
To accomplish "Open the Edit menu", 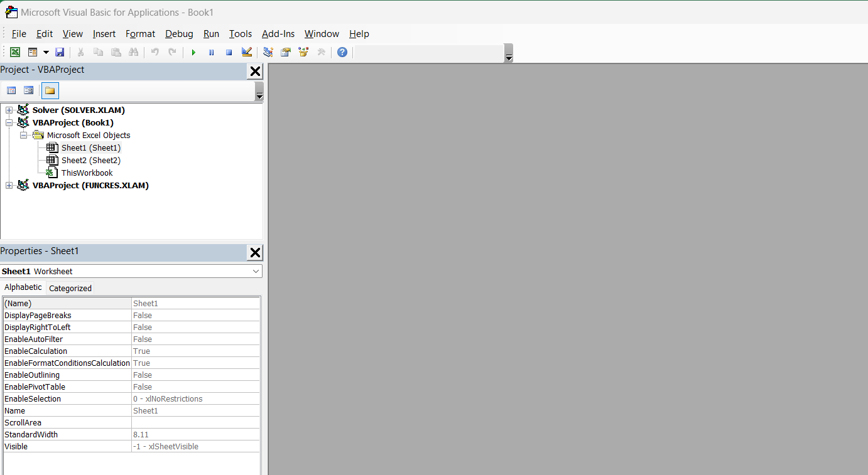I will [45, 34].
